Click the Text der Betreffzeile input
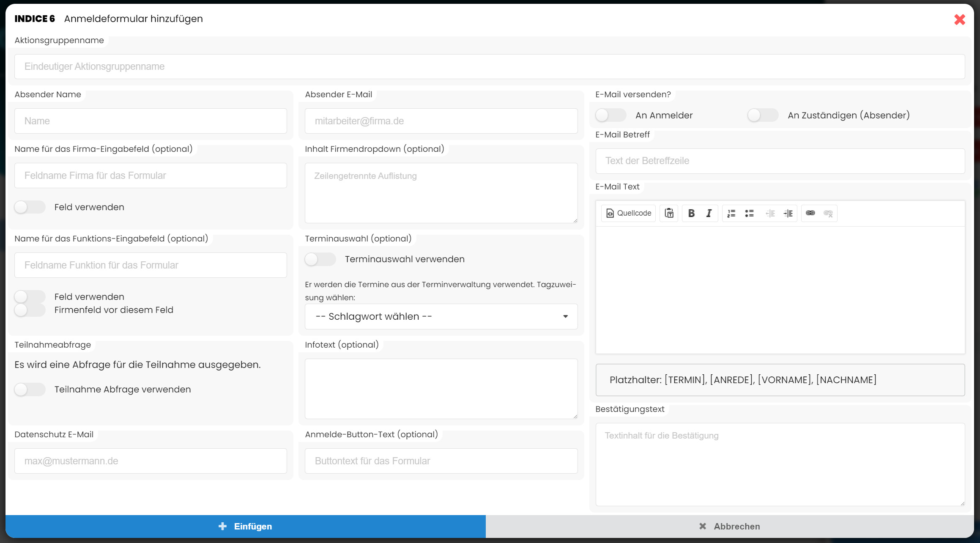The height and width of the screenshot is (543, 980). 780,161
